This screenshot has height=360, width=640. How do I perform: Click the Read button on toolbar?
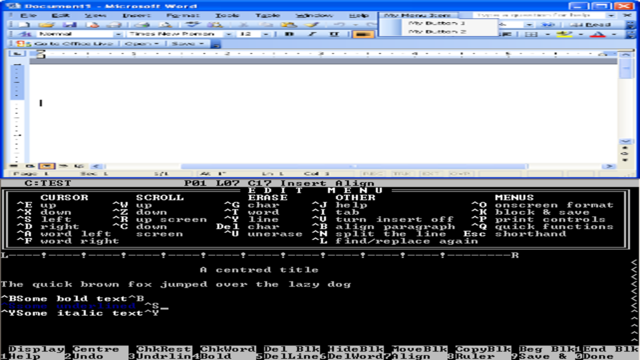tap(591, 24)
